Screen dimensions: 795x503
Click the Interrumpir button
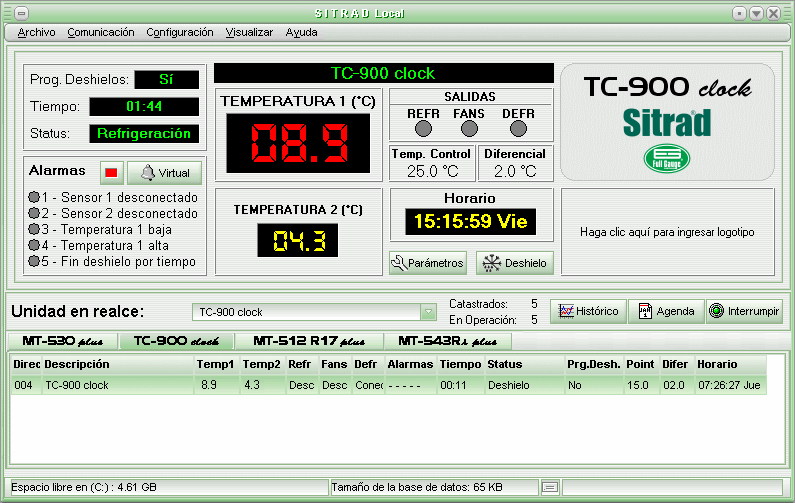[x=744, y=311]
